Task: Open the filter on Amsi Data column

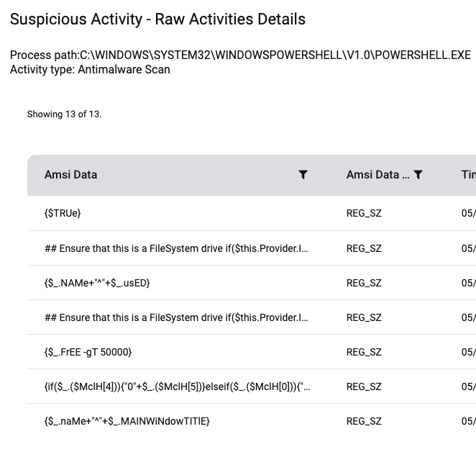Action: [x=303, y=175]
